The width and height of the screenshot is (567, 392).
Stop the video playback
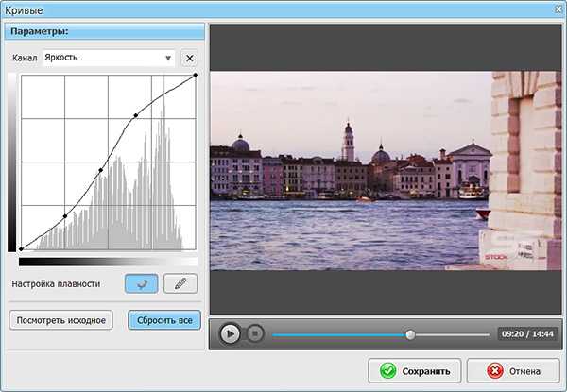255,333
